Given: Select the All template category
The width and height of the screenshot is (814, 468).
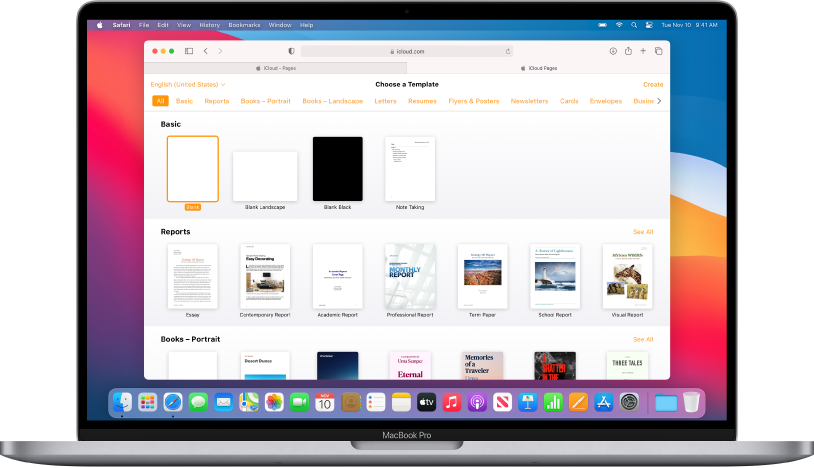Looking at the screenshot, I should click(160, 101).
